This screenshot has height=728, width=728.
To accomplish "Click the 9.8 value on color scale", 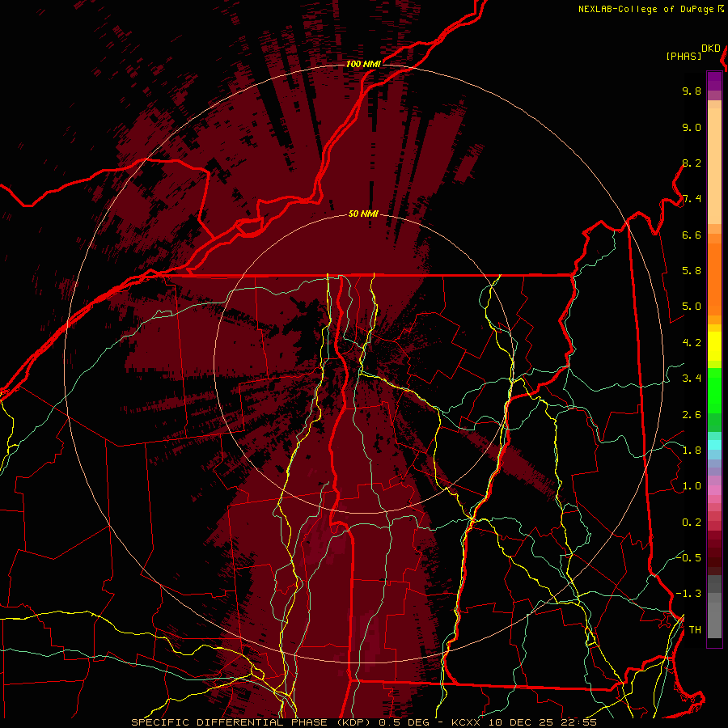I will coord(692,91).
